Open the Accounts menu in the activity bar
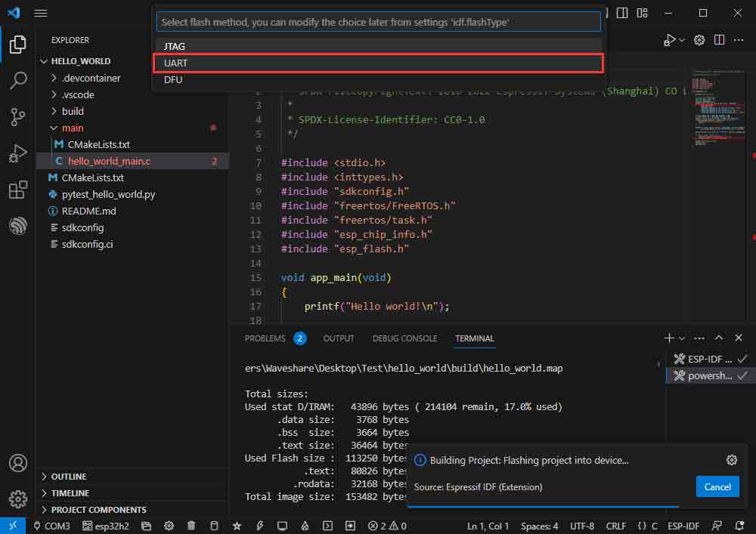Image resolution: width=756 pixels, height=534 pixels. click(18, 463)
